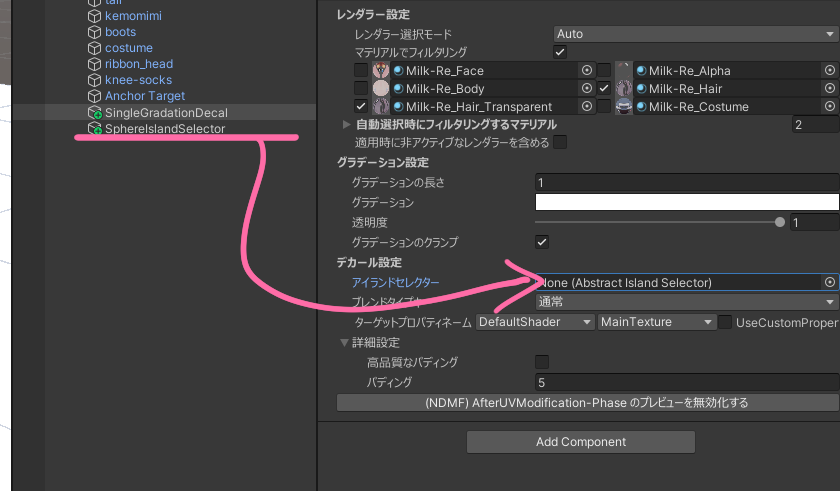Select knee-socks in the hierarchy
The height and width of the screenshot is (491, 840).
click(138, 80)
